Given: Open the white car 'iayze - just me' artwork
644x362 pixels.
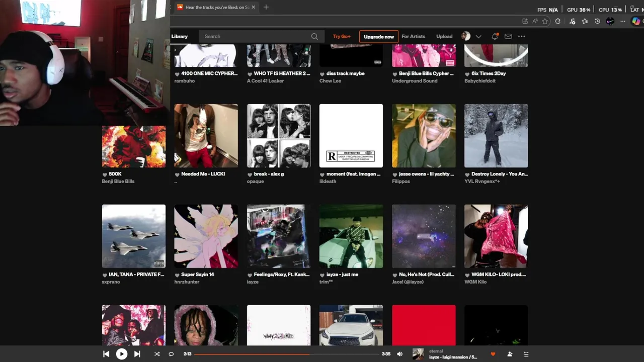Looking at the screenshot, I should coord(351,236).
